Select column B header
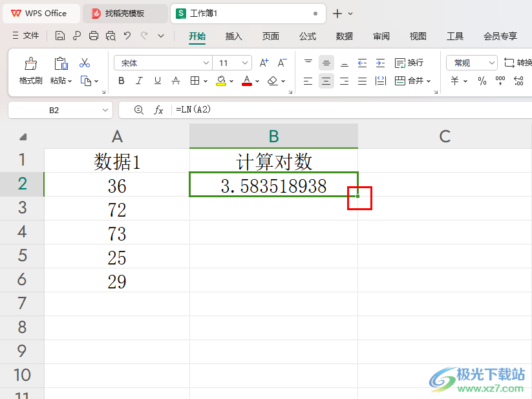 (x=273, y=136)
